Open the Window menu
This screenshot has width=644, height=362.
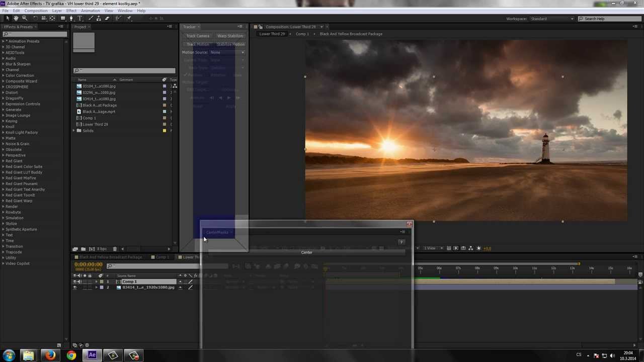pos(125,11)
